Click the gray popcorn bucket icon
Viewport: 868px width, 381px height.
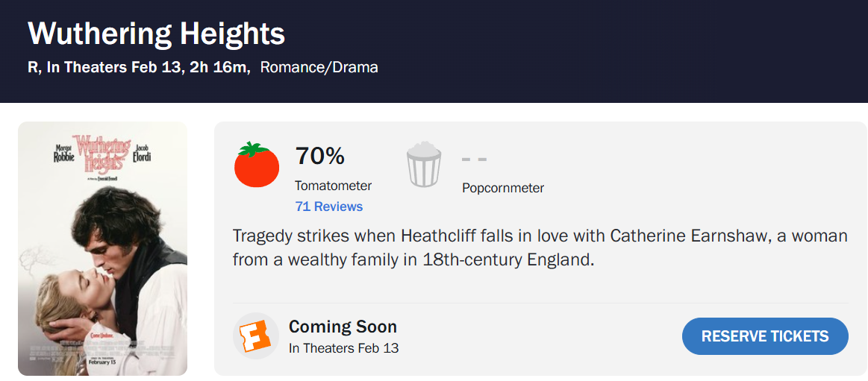pyautogui.click(x=425, y=165)
